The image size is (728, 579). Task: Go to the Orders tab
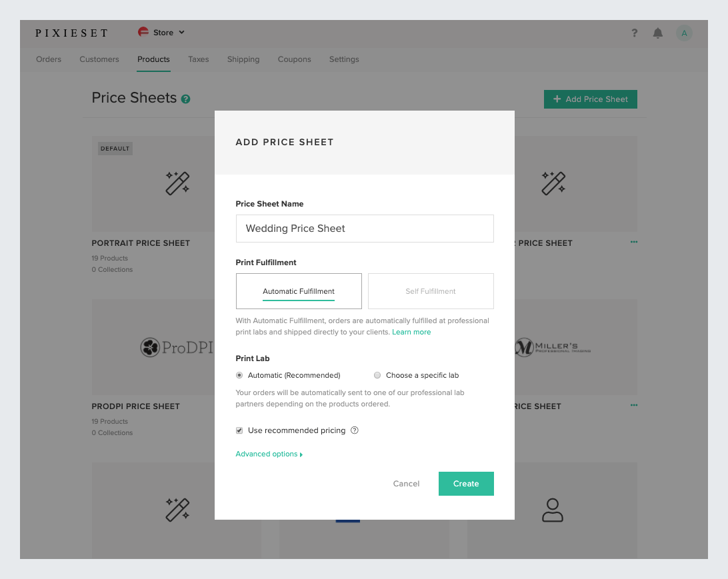coord(49,59)
